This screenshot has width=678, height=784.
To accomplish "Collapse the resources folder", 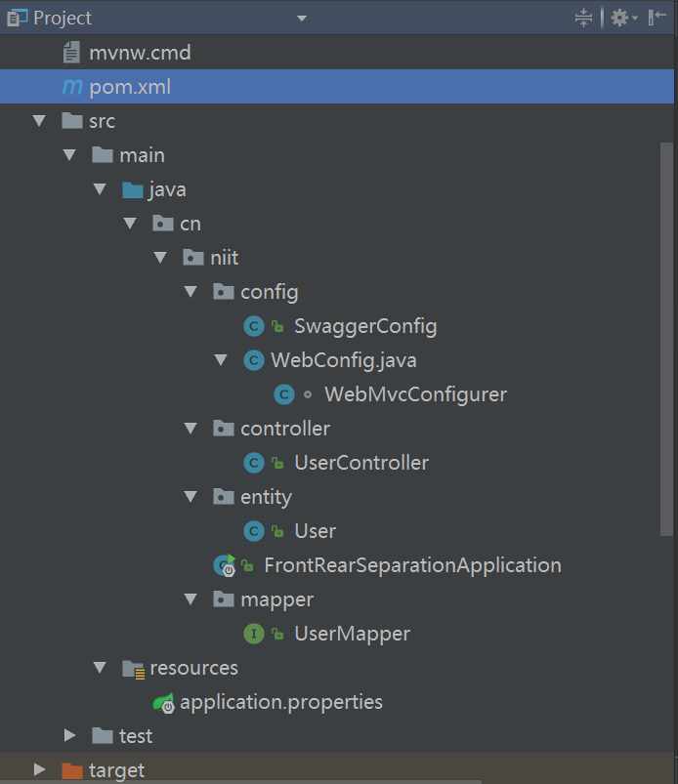I will point(100,668).
